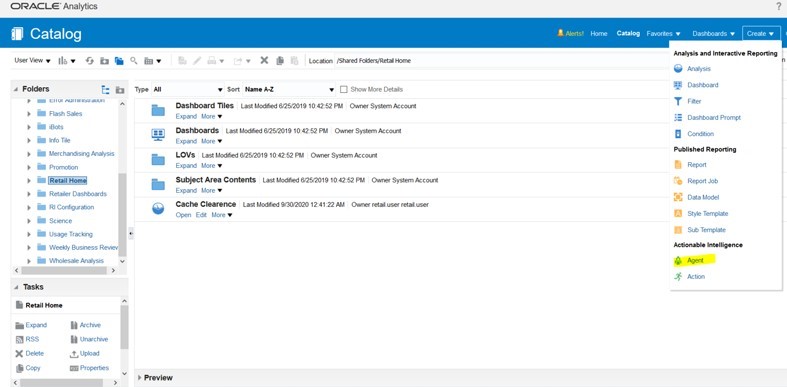The height and width of the screenshot is (387, 787).
Task: Click the Alerts! link
Action: (x=574, y=34)
